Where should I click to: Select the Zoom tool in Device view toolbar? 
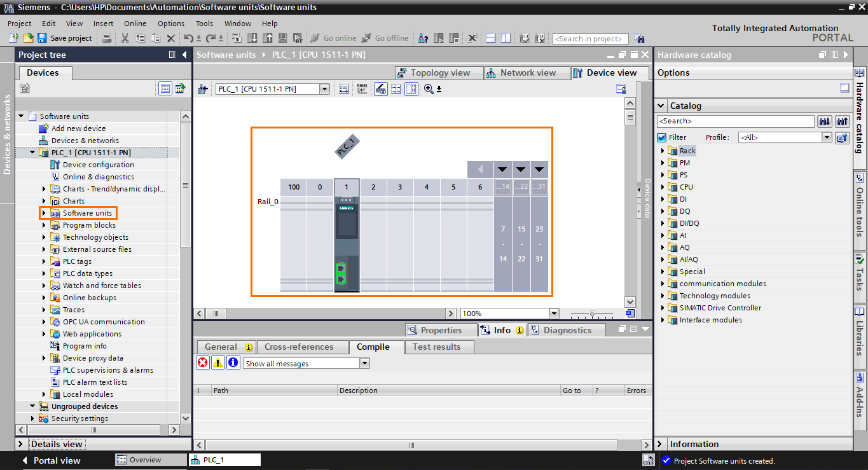pos(428,88)
